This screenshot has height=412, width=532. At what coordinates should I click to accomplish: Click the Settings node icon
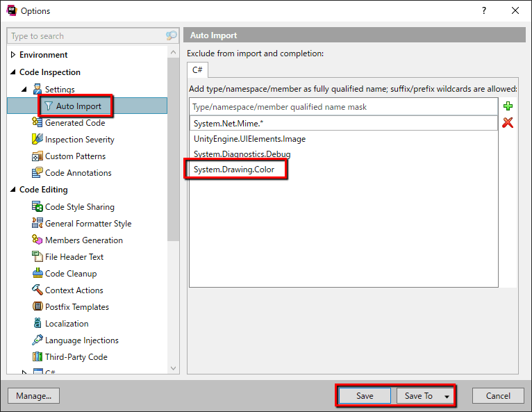[x=38, y=89]
